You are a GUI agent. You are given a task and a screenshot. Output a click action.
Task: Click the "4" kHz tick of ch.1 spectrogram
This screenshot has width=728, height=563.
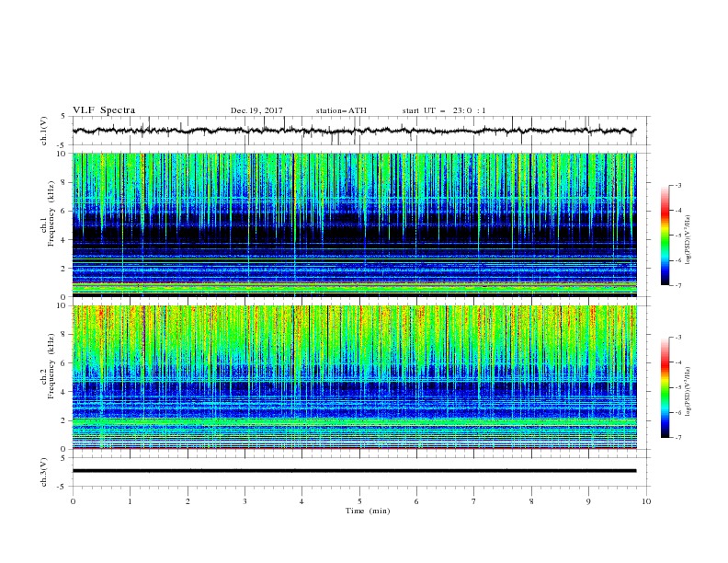tap(63, 240)
